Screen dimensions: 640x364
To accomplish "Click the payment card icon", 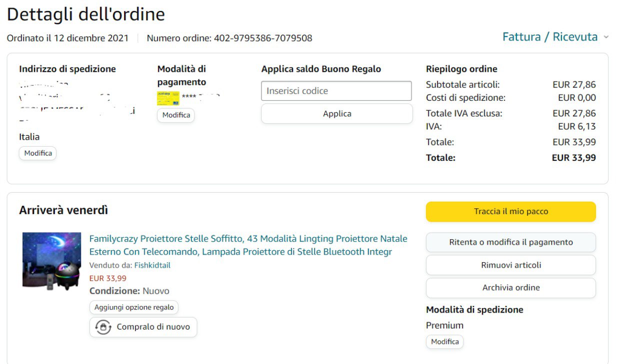I will [168, 98].
